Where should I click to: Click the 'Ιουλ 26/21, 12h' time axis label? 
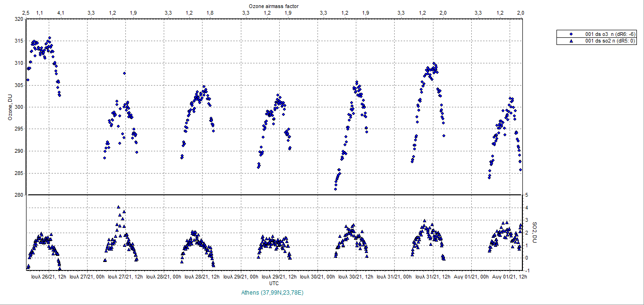(48, 277)
